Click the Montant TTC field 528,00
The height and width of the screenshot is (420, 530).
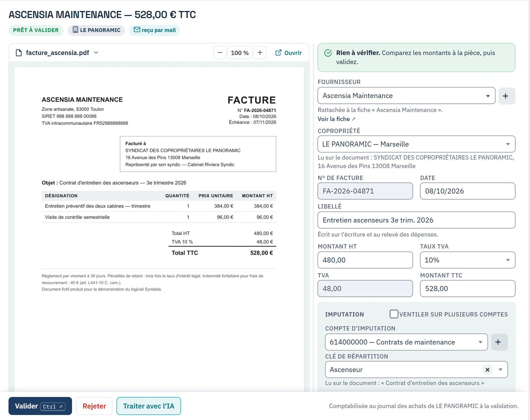pyautogui.click(x=467, y=289)
